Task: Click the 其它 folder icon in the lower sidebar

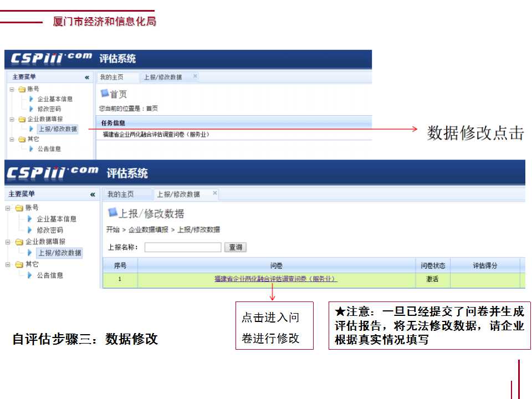Action: pos(19,265)
